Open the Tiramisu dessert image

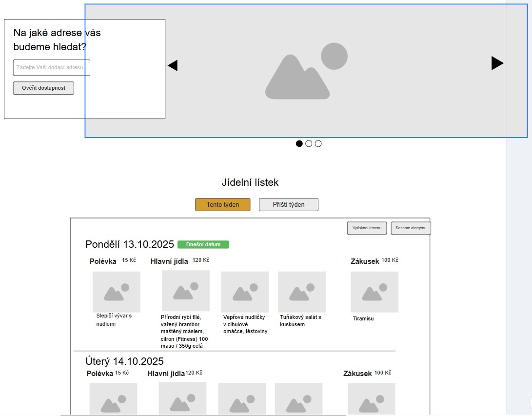tap(374, 292)
